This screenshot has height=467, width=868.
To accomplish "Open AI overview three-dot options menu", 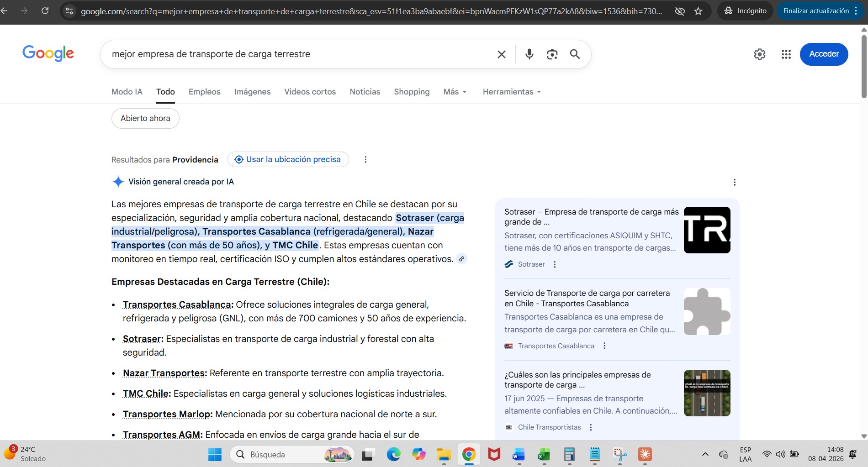I will (734, 182).
